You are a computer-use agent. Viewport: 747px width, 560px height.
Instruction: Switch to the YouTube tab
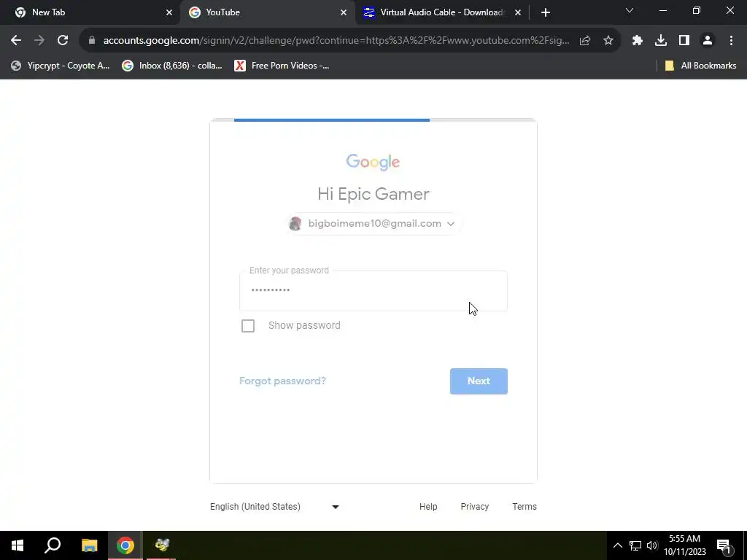pyautogui.click(x=267, y=13)
